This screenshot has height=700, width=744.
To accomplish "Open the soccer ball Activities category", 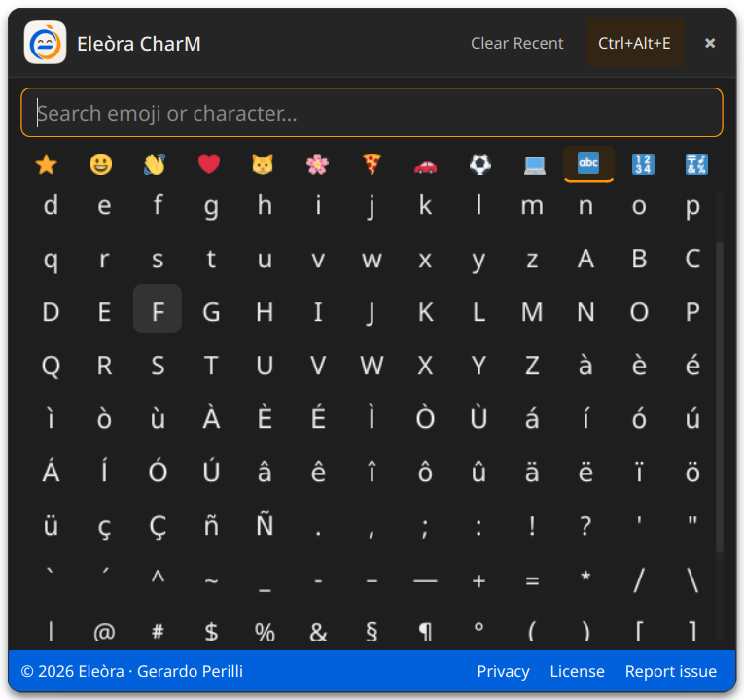I will (480, 164).
